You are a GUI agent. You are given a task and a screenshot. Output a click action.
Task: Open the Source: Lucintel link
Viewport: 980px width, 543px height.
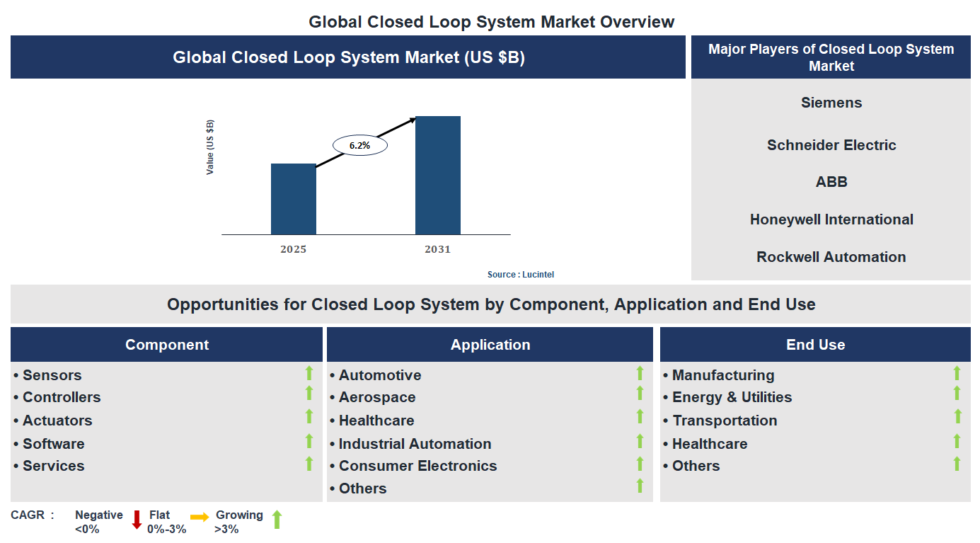521,274
